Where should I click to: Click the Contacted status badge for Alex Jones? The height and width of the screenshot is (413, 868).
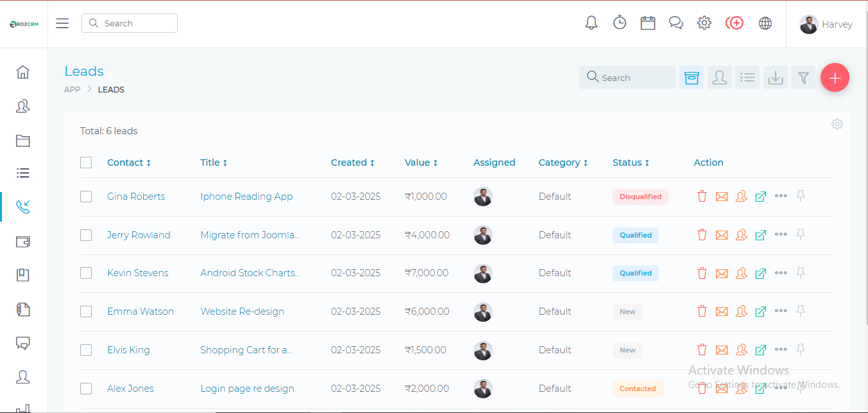(637, 389)
